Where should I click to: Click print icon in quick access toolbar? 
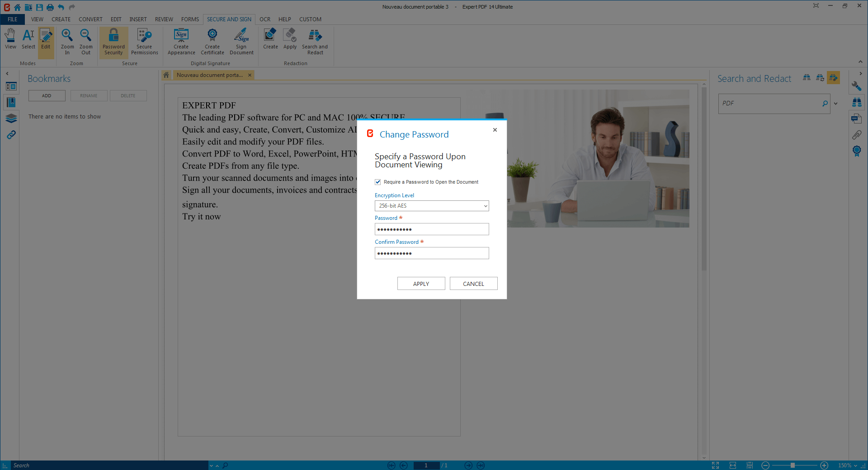coord(50,7)
